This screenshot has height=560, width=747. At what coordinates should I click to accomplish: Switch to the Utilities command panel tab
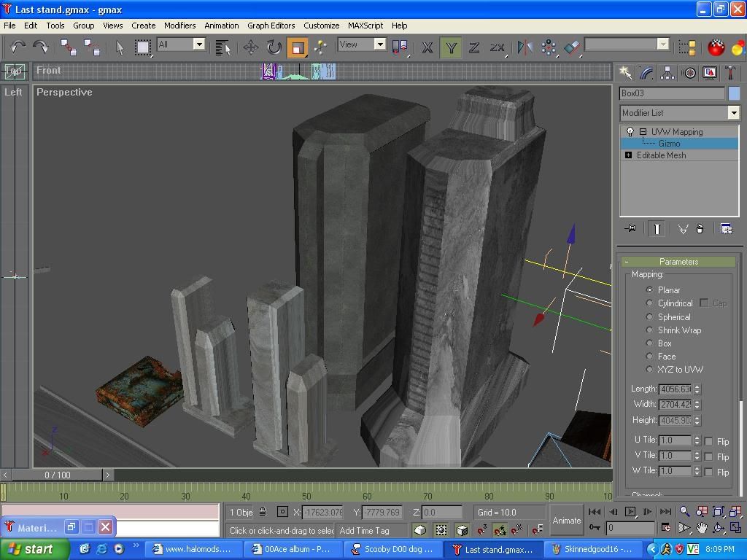[730, 72]
